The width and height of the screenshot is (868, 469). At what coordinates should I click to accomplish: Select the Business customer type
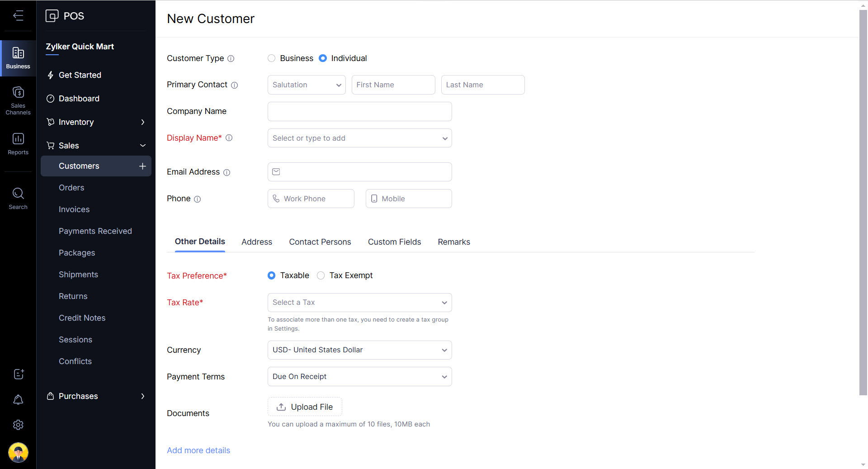click(x=272, y=58)
